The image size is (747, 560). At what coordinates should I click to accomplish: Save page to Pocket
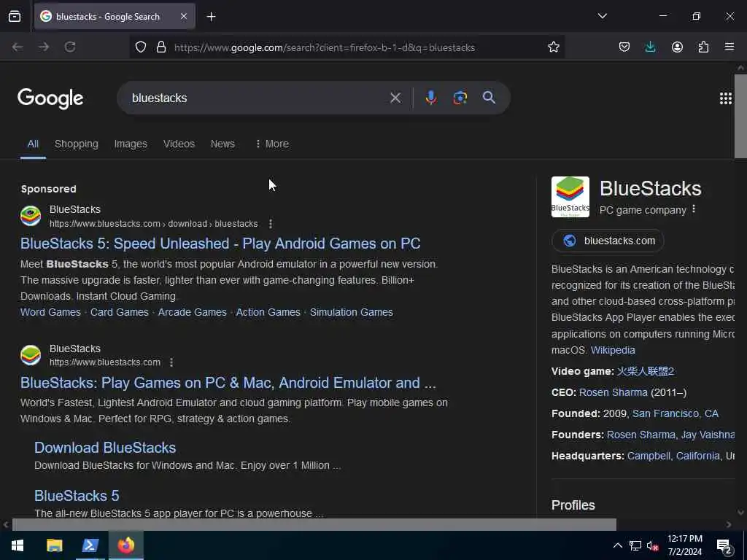(624, 47)
